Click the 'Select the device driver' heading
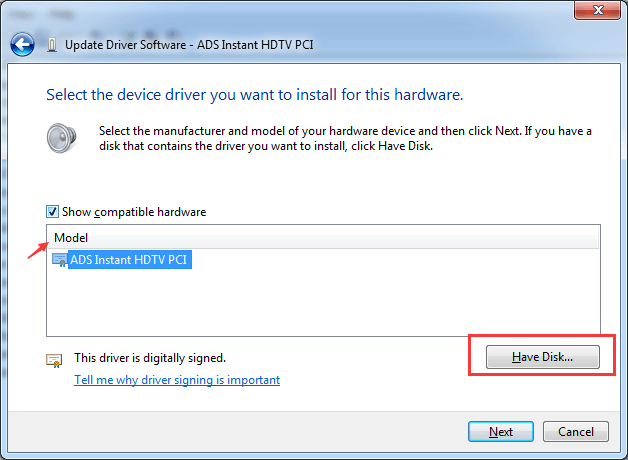Image resolution: width=628 pixels, height=460 pixels. [254, 95]
